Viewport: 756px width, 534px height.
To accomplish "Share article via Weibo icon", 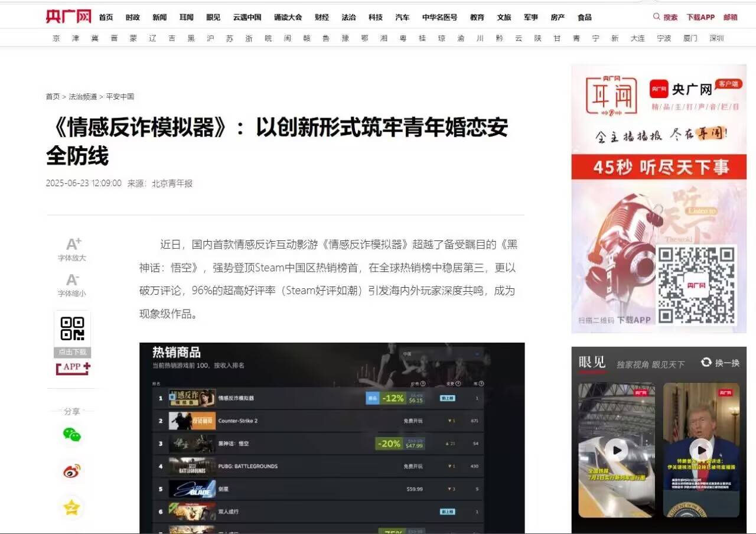I will [x=72, y=471].
